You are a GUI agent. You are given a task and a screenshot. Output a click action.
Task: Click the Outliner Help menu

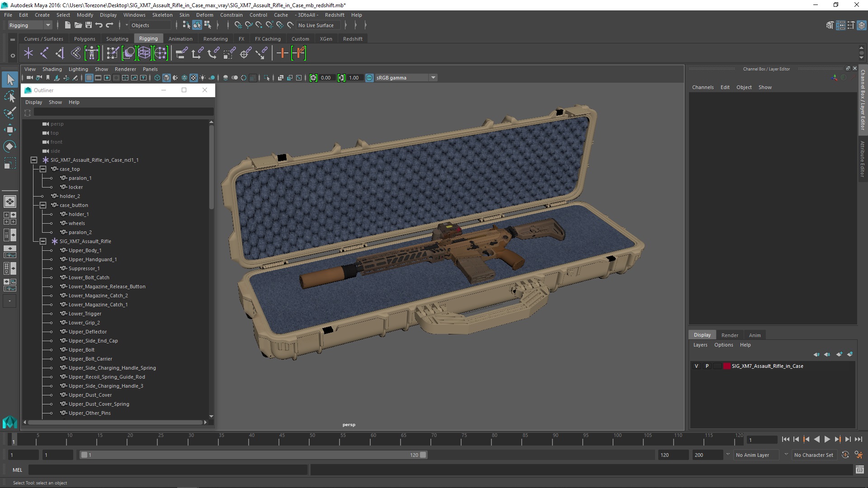pyautogui.click(x=74, y=101)
